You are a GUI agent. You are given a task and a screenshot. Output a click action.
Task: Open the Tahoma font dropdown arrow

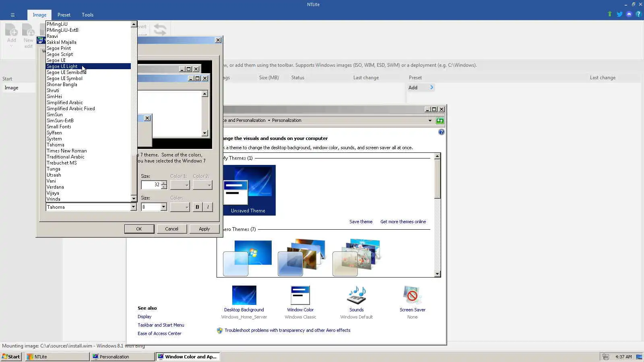coord(133,207)
